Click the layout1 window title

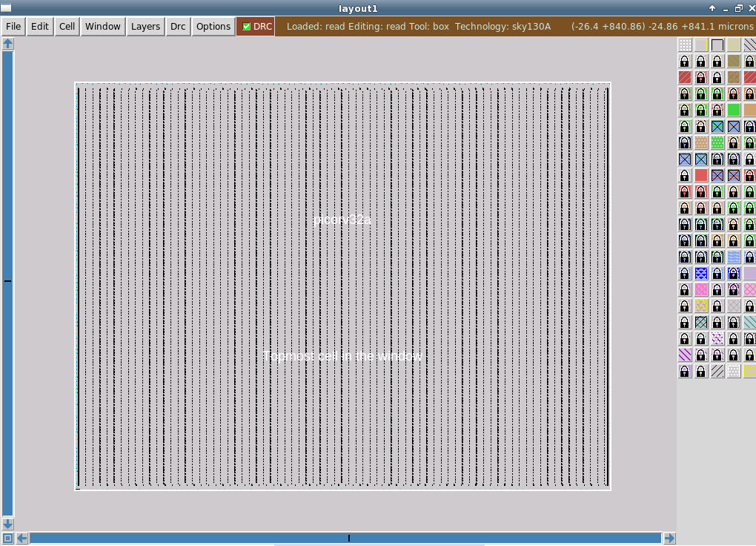point(358,9)
